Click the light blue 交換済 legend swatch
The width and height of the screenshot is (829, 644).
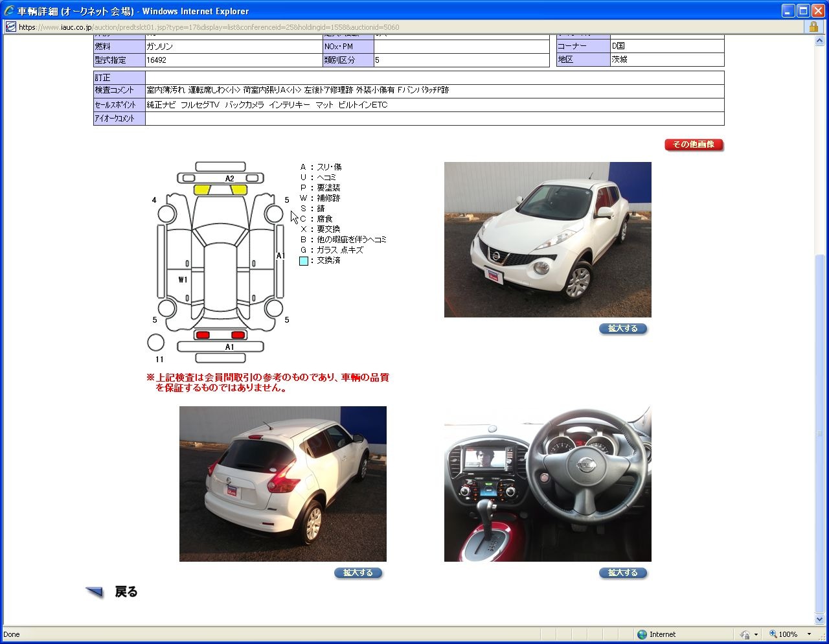(x=304, y=260)
